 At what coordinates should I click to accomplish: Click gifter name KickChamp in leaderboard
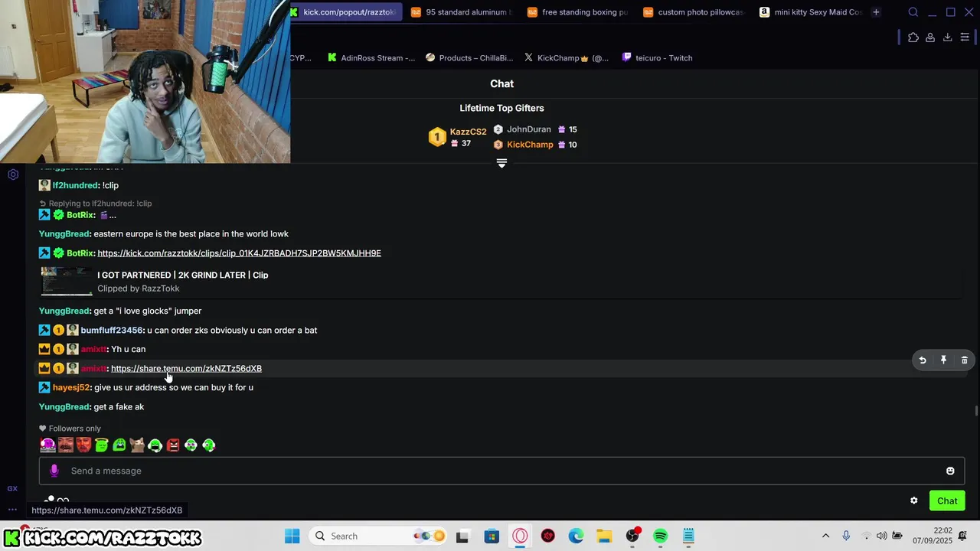coord(530,145)
